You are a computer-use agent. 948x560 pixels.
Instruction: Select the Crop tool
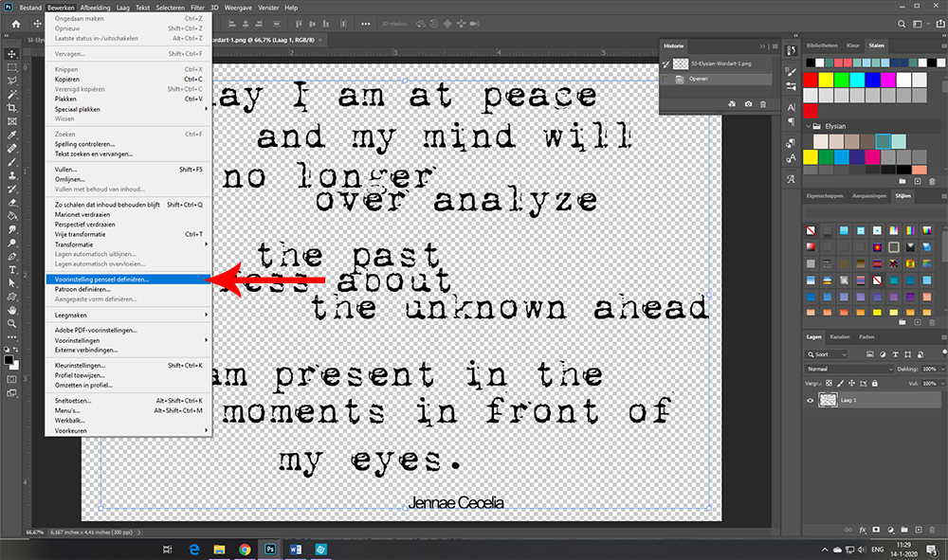(x=11, y=107)
